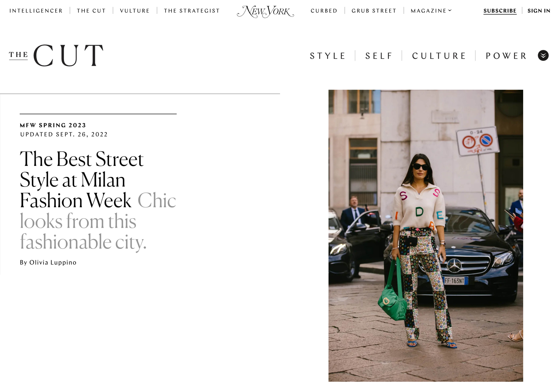Expand the black circular chevron menu
Screen dimensions: 560x392
click(x=543, y=55)
